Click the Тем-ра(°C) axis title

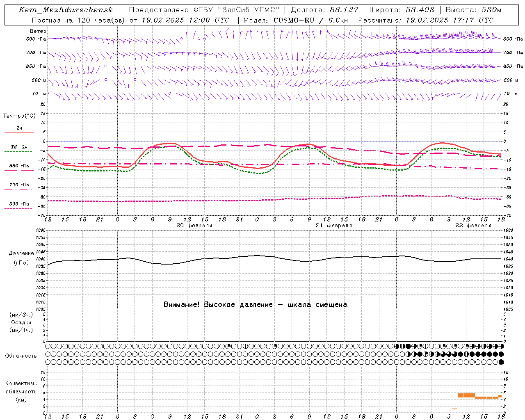coord(19,116)
